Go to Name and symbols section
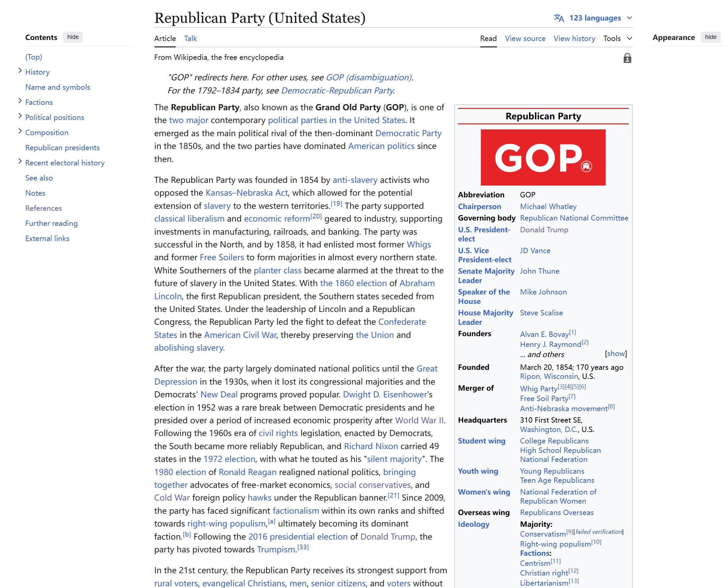The width and height of the screenshot is (725, 588). pyautogui.click(x=58, y=87)
